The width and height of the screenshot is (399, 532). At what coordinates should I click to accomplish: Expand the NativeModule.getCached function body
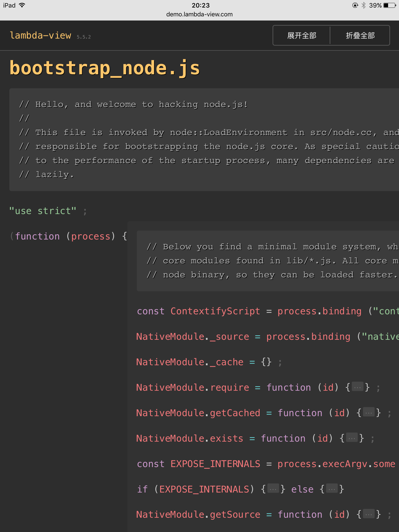point(369,413)
